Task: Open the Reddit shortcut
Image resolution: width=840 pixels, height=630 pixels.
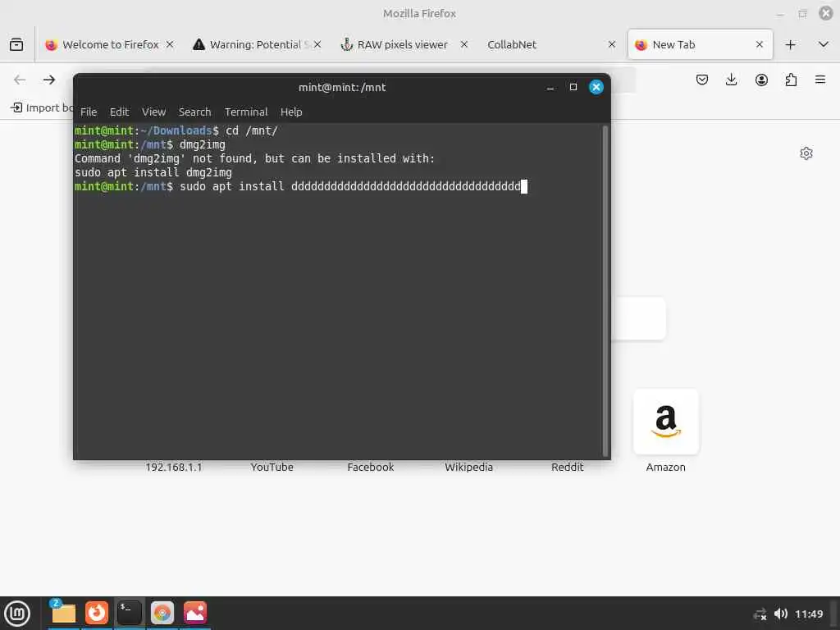Action: click(568, 467)
